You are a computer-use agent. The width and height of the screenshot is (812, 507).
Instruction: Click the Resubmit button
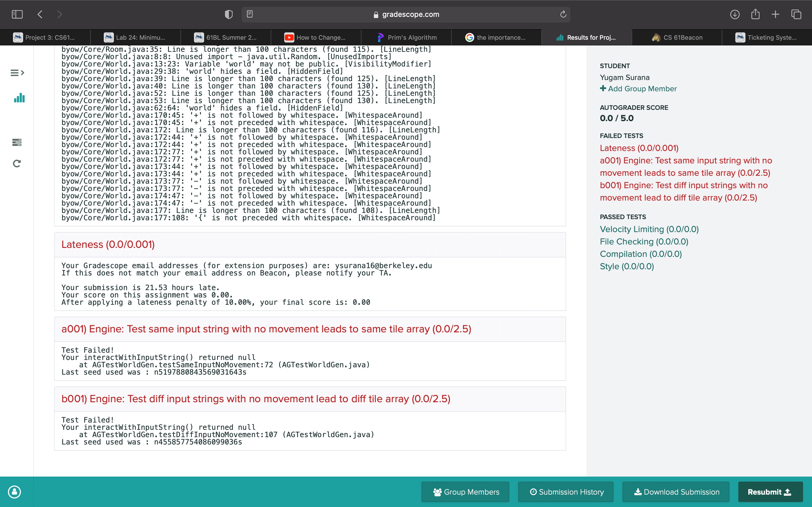tap(770, 492)
